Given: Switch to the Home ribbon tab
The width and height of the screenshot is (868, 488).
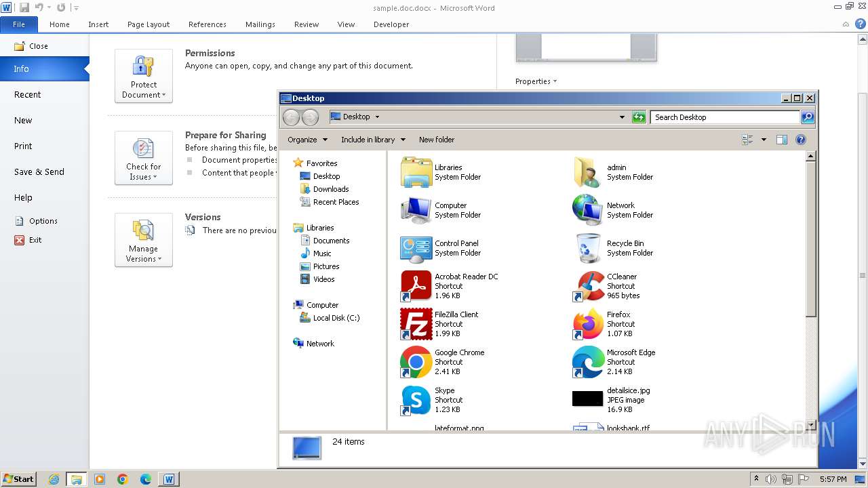Looking at the screenshot, I should click(x=60, y=24).
